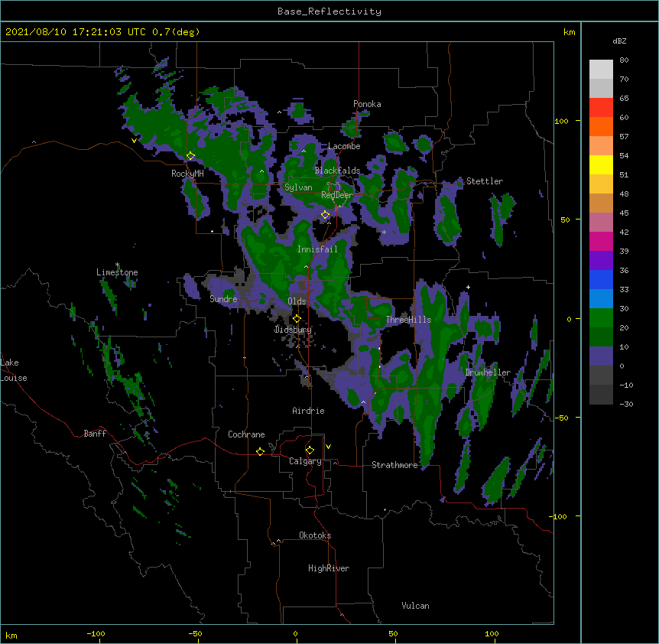Click the yellow v marker northeast of Calgary
The image size is (659, 644).
328,447
